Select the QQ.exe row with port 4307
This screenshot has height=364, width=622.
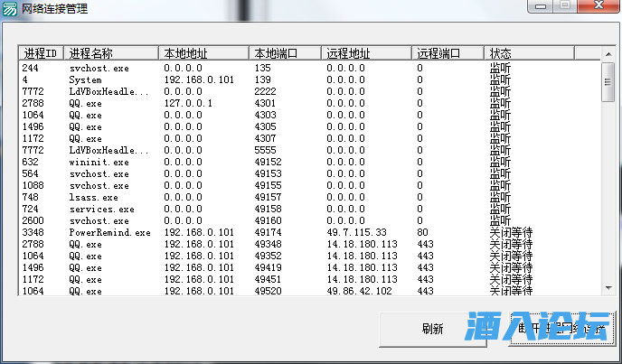point(309,138)
